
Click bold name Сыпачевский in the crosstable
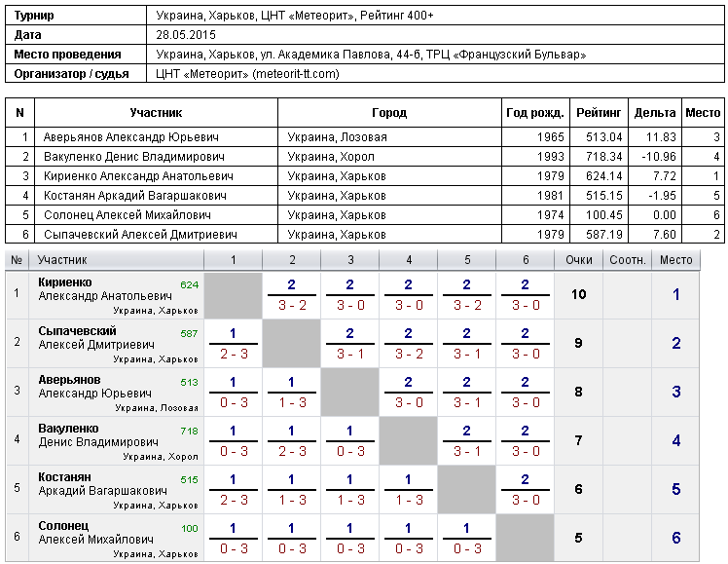[x=77, y=331]
